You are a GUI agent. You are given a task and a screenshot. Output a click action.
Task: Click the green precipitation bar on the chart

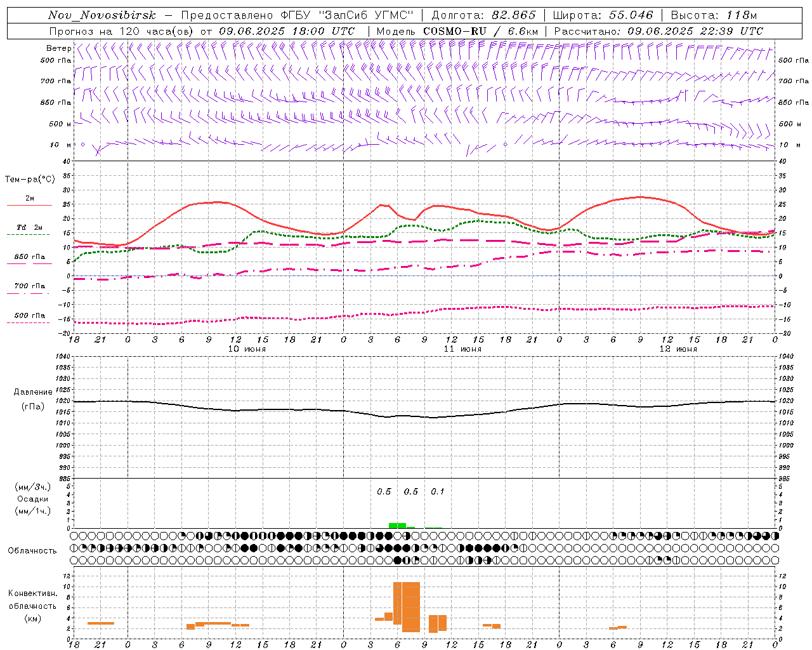(397, 526)
